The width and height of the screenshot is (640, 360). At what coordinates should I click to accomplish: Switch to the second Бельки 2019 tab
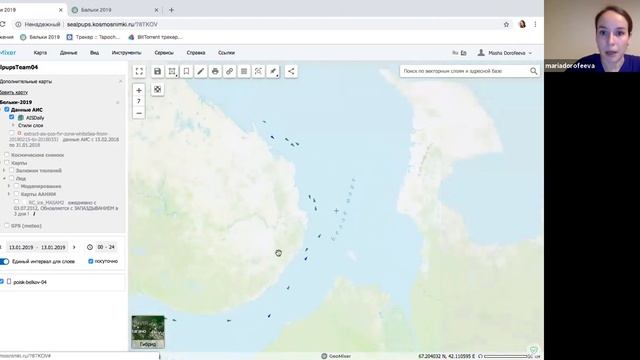coord(114,10)
